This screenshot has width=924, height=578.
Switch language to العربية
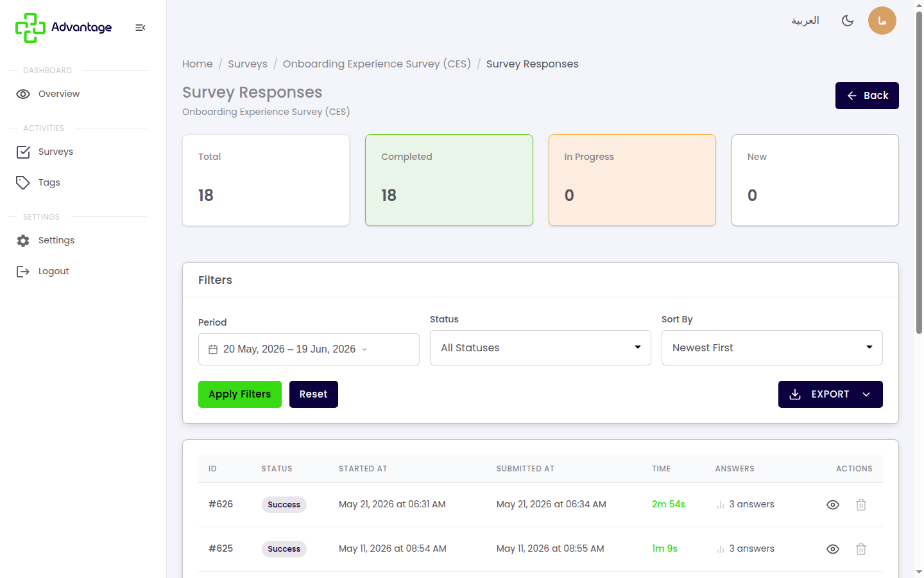pos(805,21)
